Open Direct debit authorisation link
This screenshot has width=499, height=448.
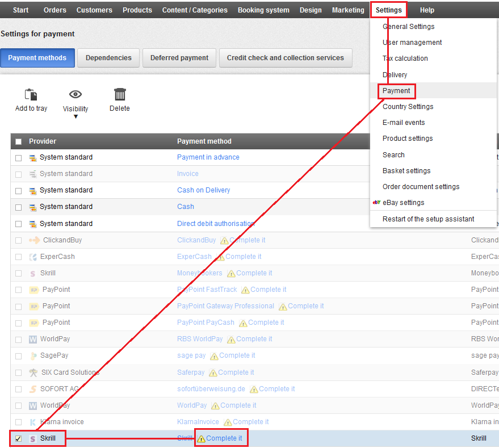coord(216,224)
